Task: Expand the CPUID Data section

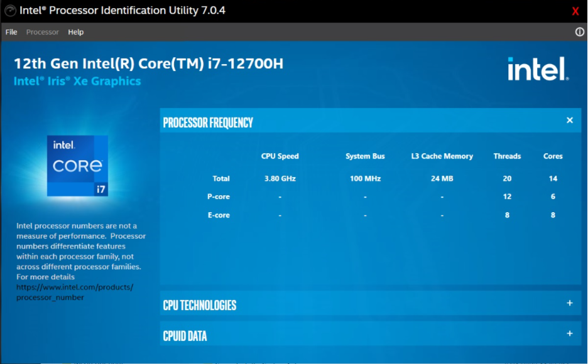Action: click(570, 333)
